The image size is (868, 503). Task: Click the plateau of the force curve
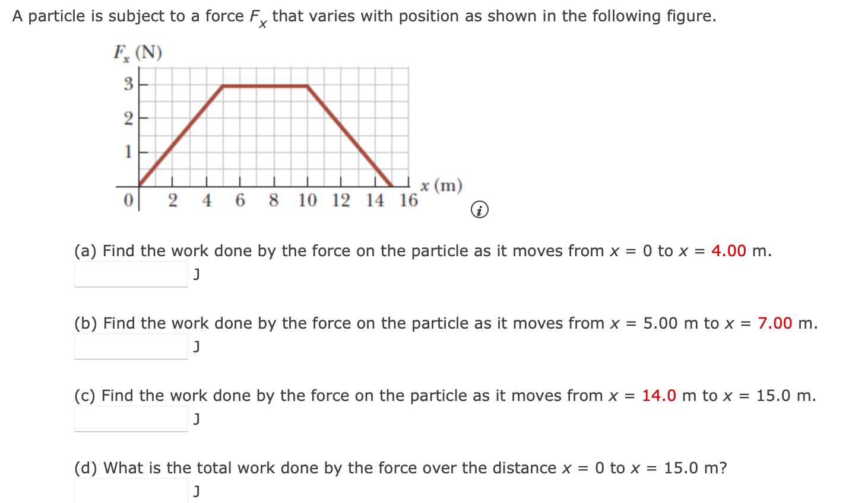click(266, 86)
